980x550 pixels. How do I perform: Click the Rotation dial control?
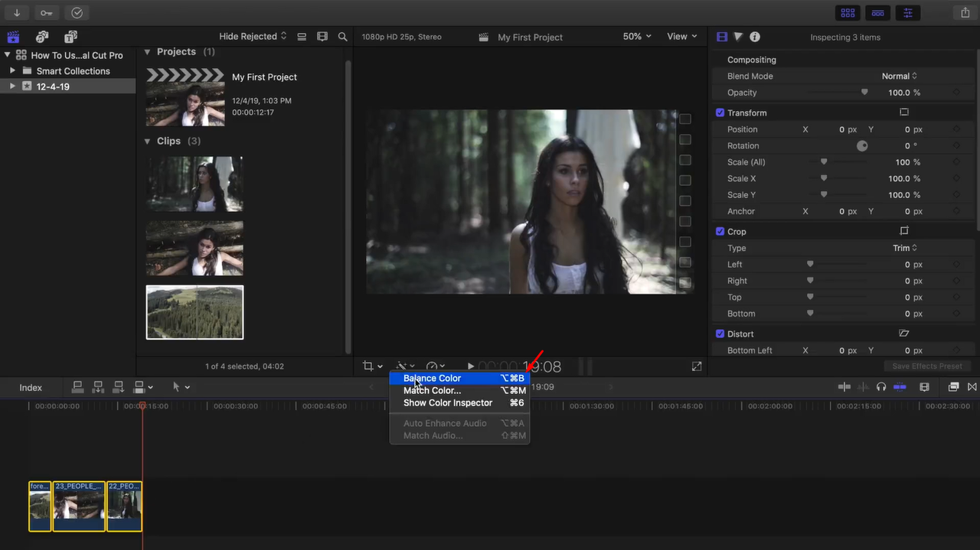[x=862, y=145]
